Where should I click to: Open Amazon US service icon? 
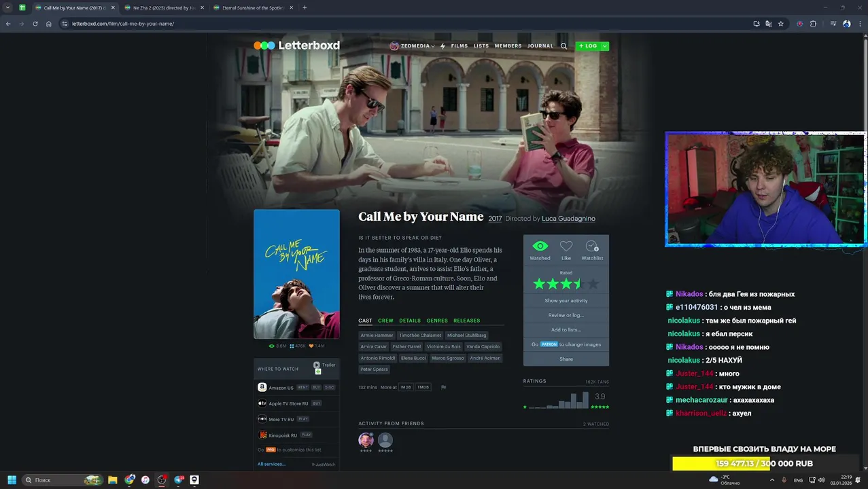[x=262, y=387]
